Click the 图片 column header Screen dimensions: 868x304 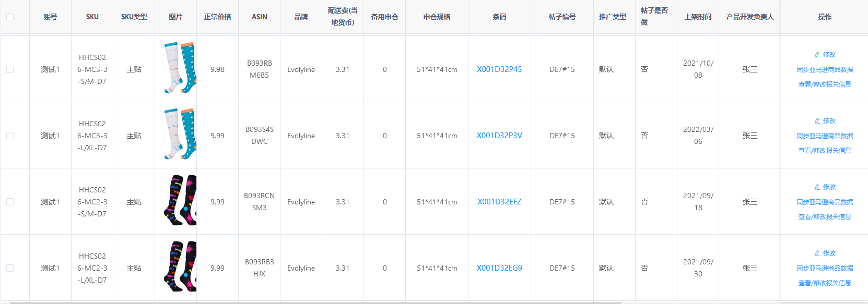click(175, 17)
